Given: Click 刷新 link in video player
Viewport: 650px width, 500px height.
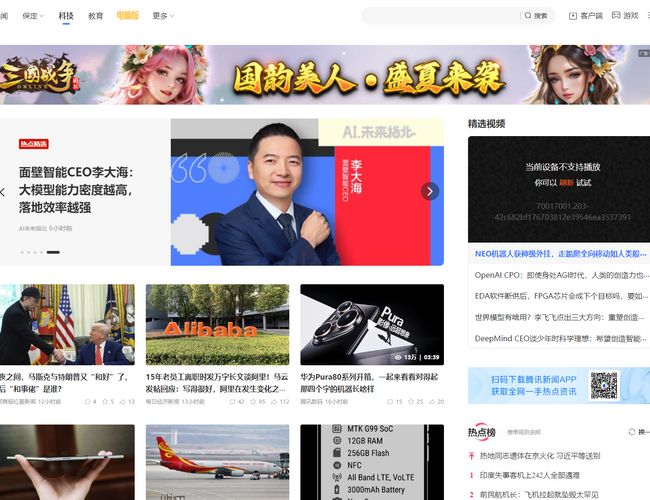Looking at the screenshot, I should pyautogui.click(x=566, y=183).
